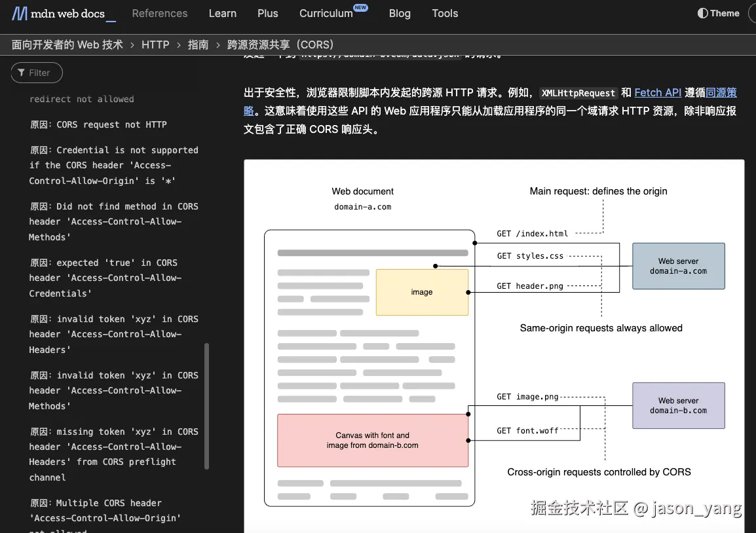Click the 跨源资源共享（CORS）breadcrumb
Viewport: 756px width, 533px height.
tap(280, 45)
